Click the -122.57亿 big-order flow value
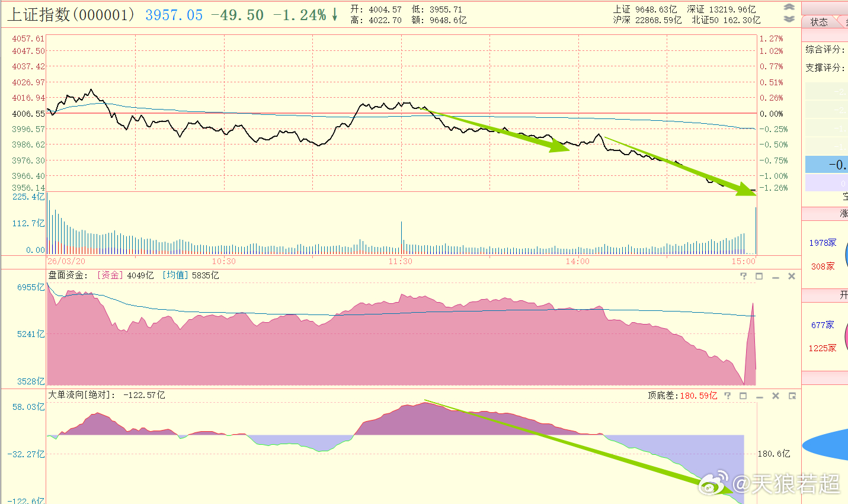Viewport: 848px width, 504px height. pyautogui.click(x=144, y=395)
